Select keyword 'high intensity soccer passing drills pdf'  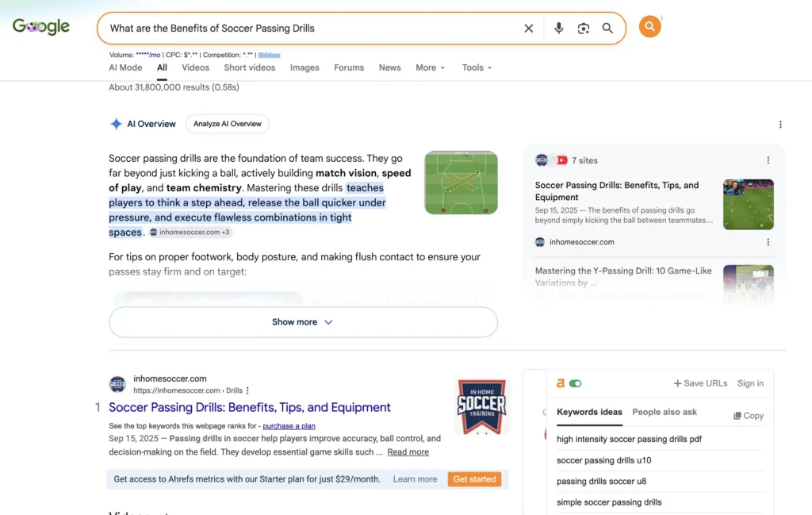pos(629,440)
